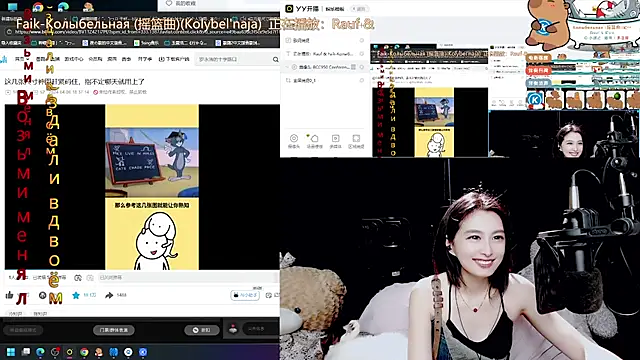Select the RCC950 Conferen... camera source row
The width and height of the screenshot is (640, 360).
coord(325,67)
